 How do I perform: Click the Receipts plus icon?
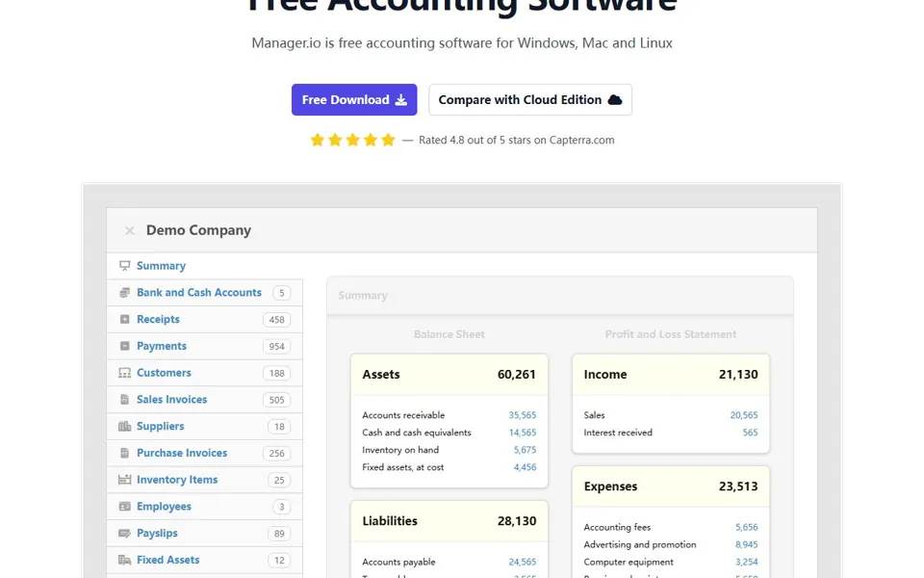(x=124, y=319)
